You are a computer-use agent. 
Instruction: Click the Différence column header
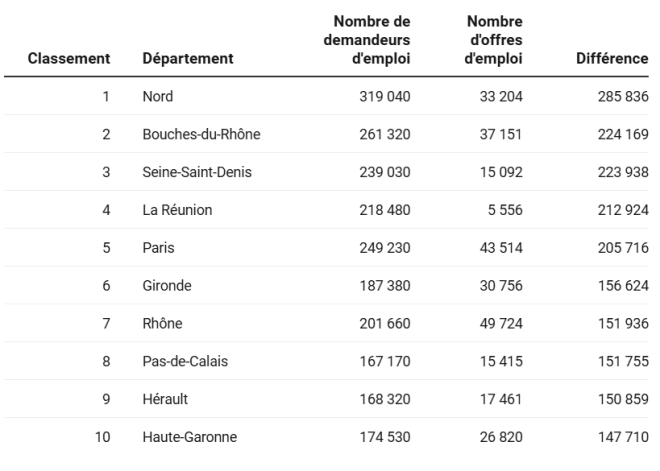click(x=612, y=59)
